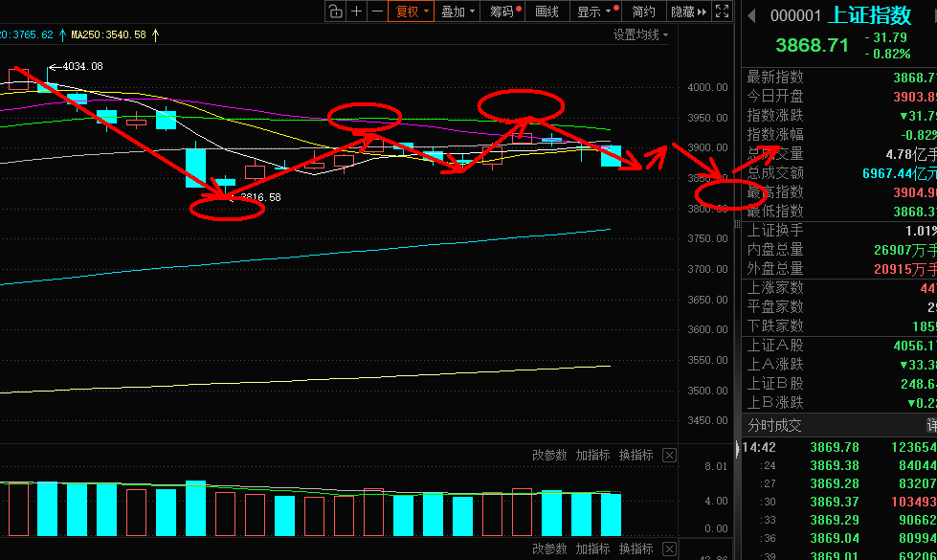Expand the 叠加 overlay dropdown
The width and height of the screenshot is (937, 560).
[458, 11]
